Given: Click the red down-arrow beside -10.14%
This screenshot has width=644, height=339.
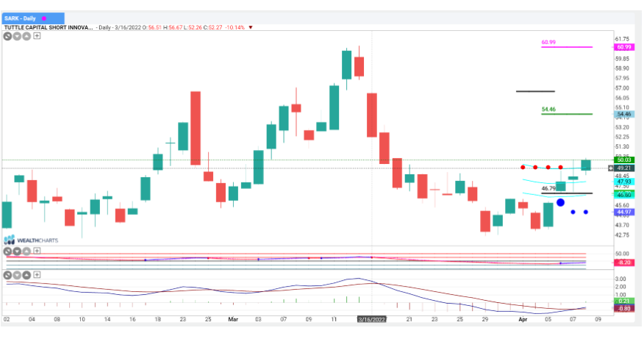Looking at the screenshot, I should [x=251, y=27].
